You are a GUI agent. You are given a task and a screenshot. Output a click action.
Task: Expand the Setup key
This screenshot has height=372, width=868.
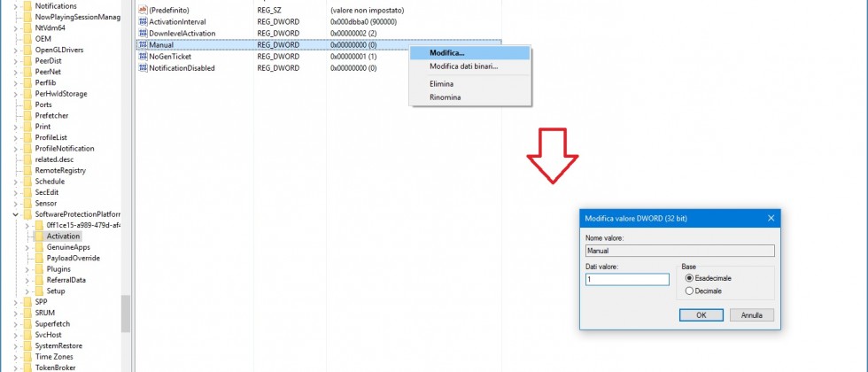[27, 291]
